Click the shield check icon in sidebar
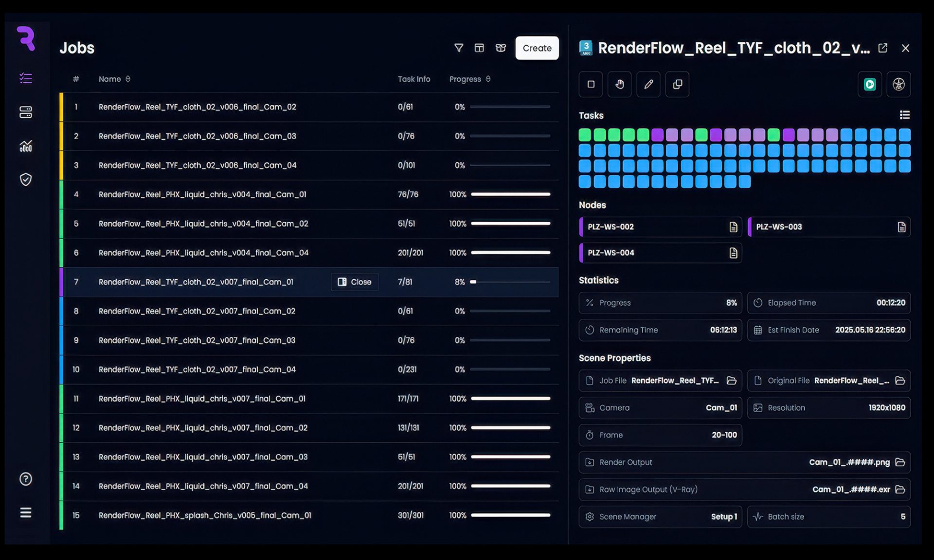The height and width of the screenshot is (560, 934). (25, 179)
